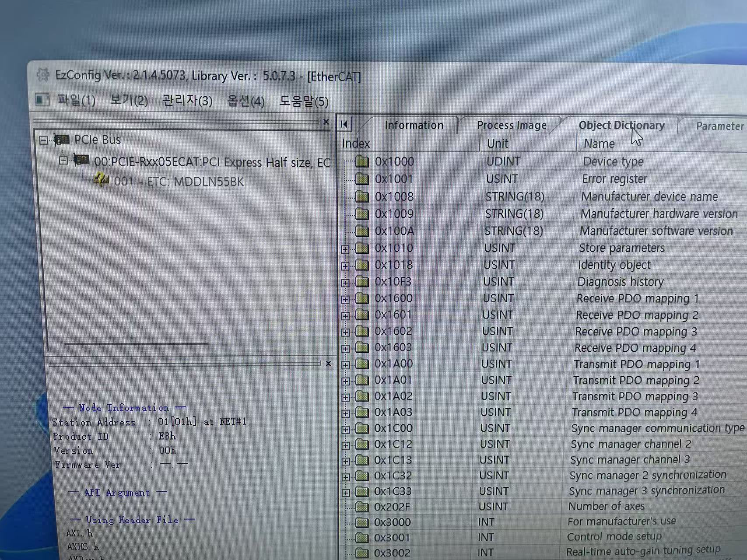Open the 파일(1) menu
Image resolution: width=747 pixels, height=560 pixels.
(x=76, y=100)
